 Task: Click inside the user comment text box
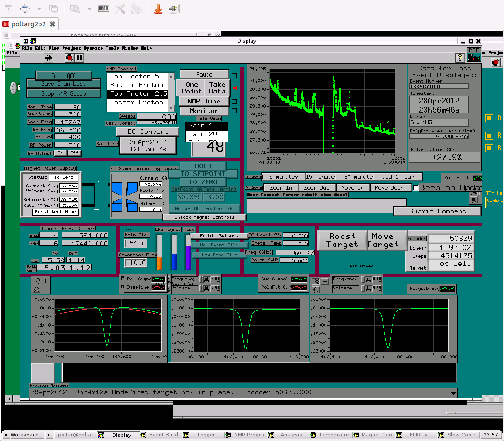[x=326, y=205]
